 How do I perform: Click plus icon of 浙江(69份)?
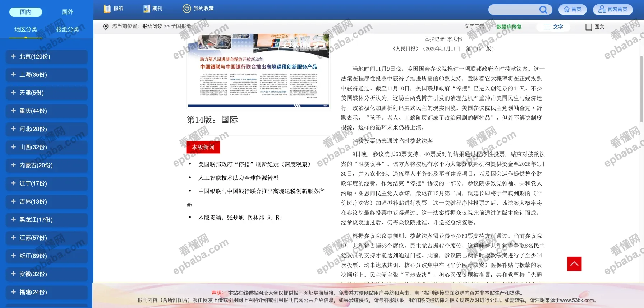13,256
